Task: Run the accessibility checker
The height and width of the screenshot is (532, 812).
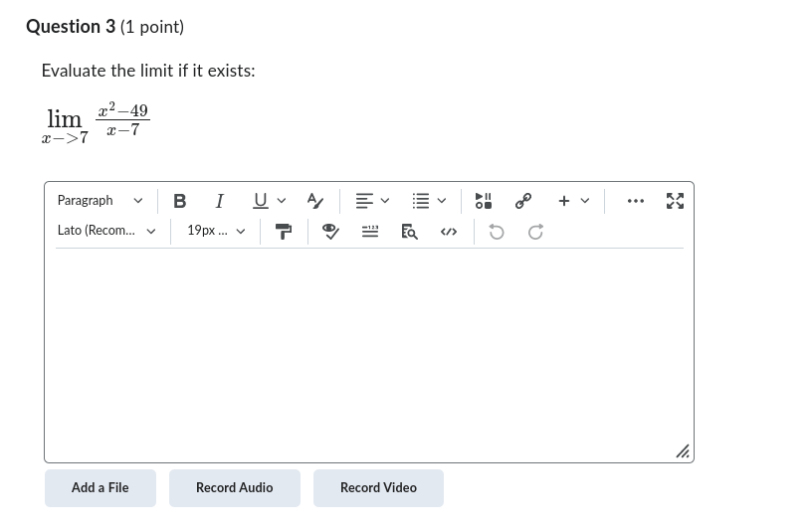Action: point(330,232)
